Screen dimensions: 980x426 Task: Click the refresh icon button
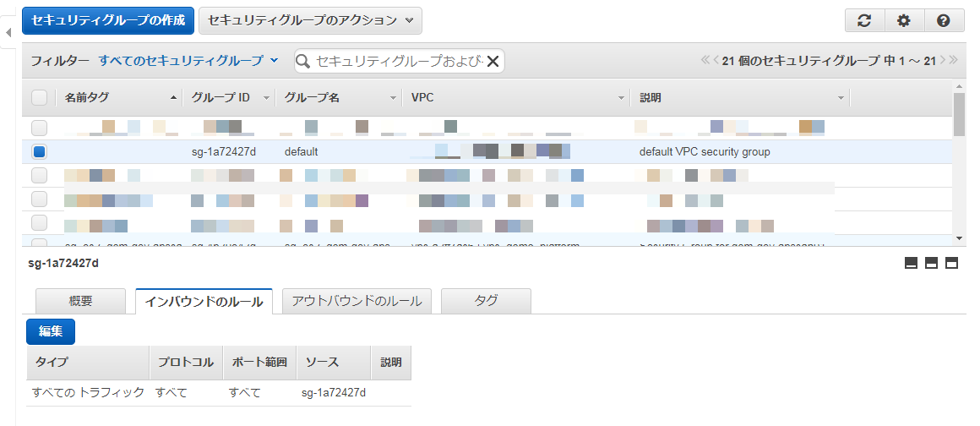pyautogui.click(x=863, y=21)
